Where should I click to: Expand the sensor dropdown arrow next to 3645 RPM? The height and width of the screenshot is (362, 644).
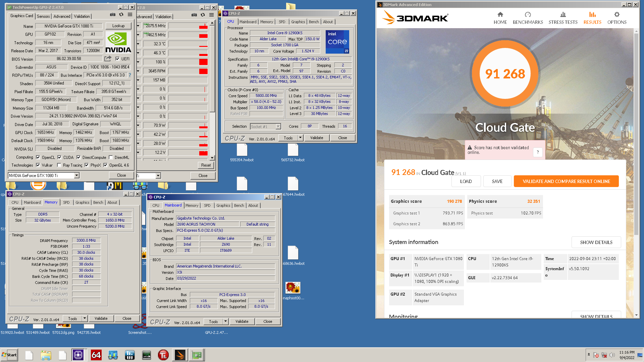click(x=138, y=71)
